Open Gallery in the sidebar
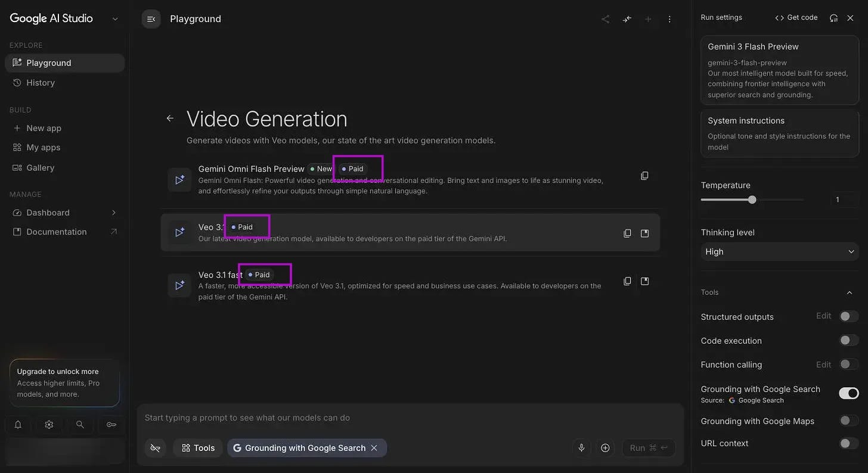This screenshot has width=868, height=473. point(64,167)
